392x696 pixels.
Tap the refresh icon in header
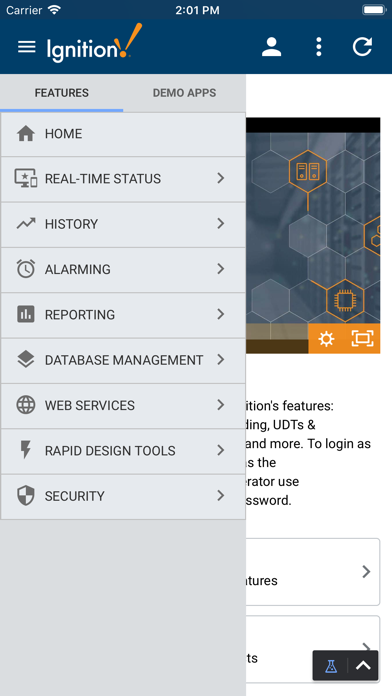[x=362, y=47]
